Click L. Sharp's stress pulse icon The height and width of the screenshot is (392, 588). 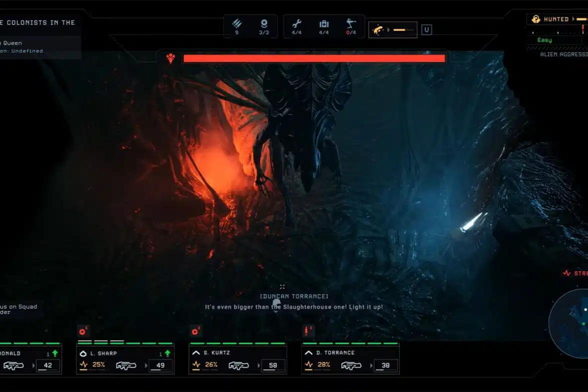click(83, 364)
